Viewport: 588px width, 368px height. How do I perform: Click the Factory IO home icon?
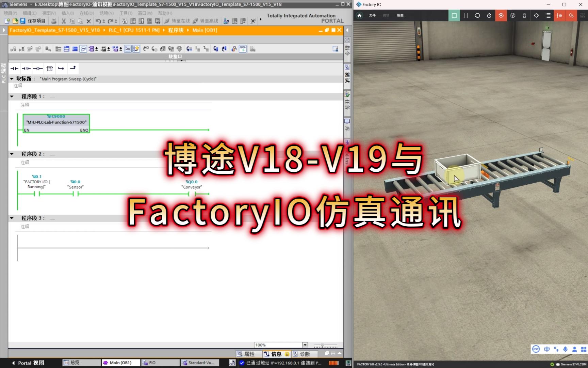tap(359, 15)
